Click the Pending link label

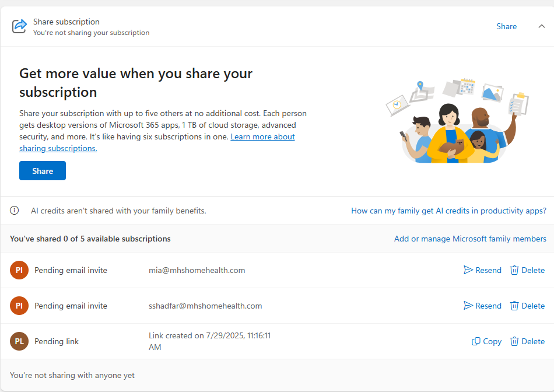57,341
